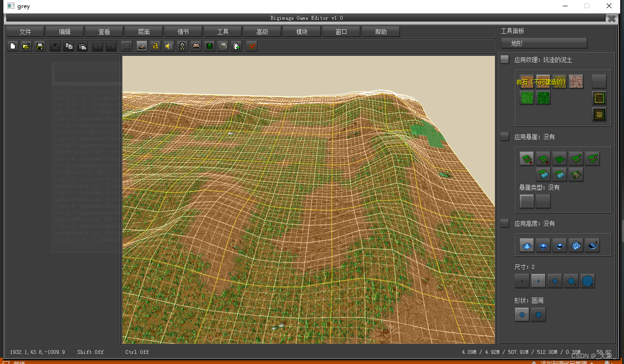Choose the water cliff icon with blue pool

[543, 174]
